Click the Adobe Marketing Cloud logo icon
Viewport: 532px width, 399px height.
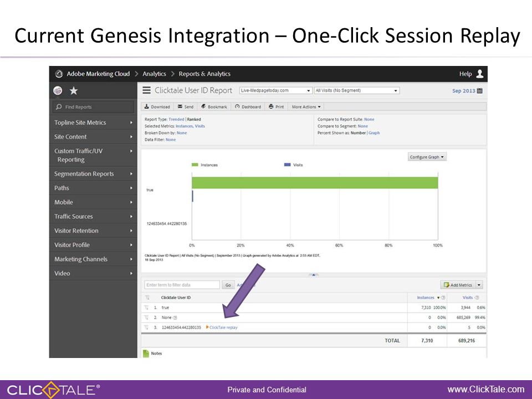[59, 74]
